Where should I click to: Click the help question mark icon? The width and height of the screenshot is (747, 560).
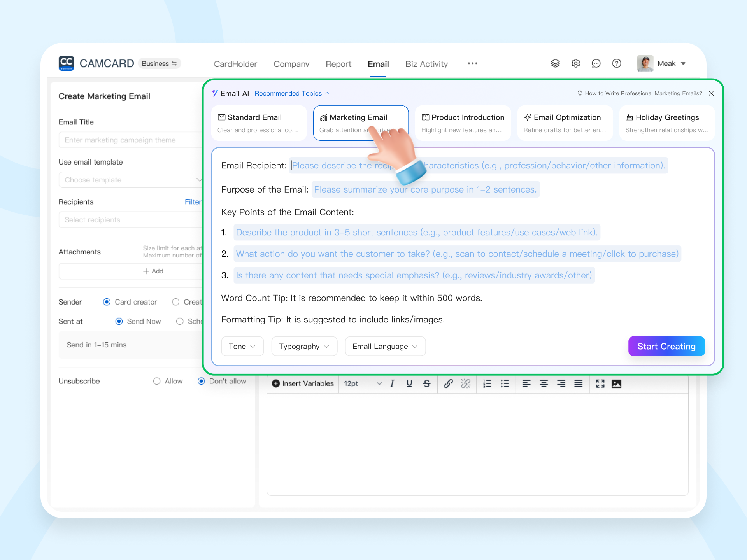coord(617,63)
